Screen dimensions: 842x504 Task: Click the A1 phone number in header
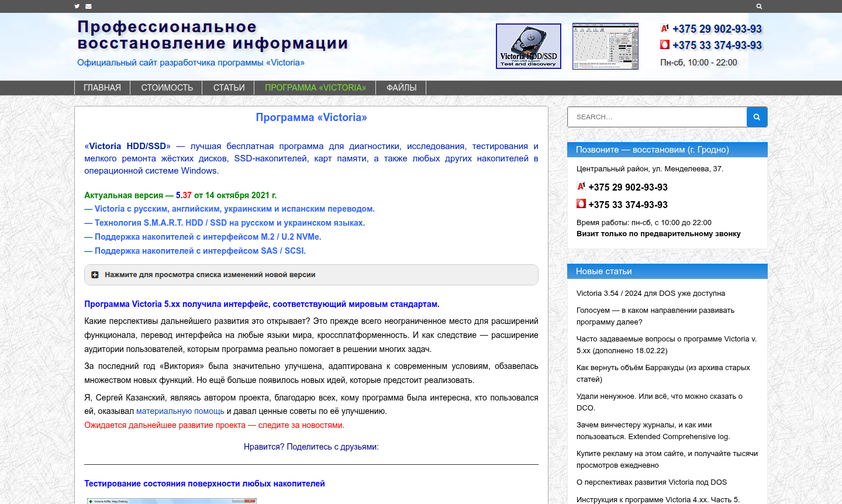(717, 29)
